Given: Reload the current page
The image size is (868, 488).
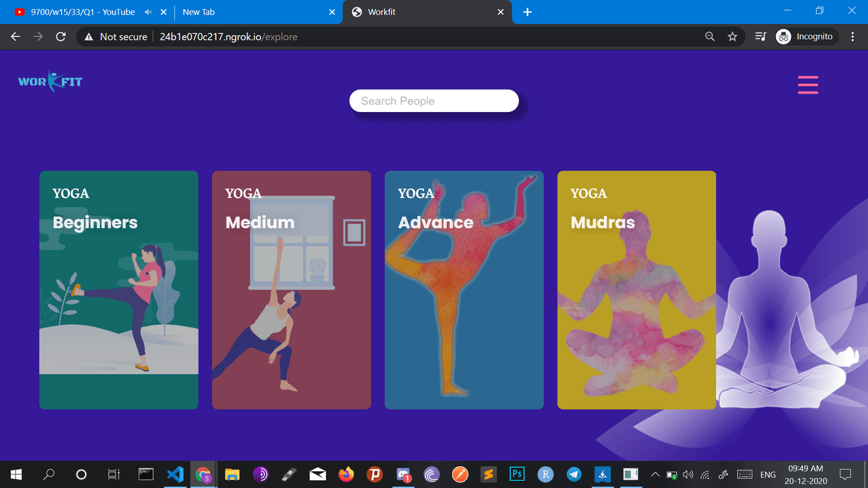Looking at the screenshot, I should point(61,37).
